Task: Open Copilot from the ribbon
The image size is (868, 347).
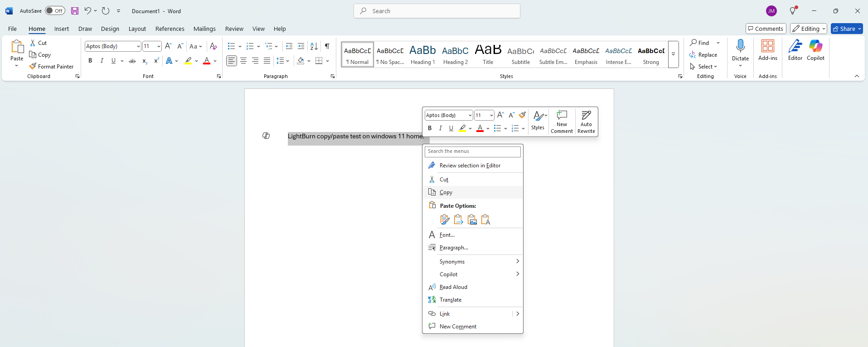Action: click(815, 50)
